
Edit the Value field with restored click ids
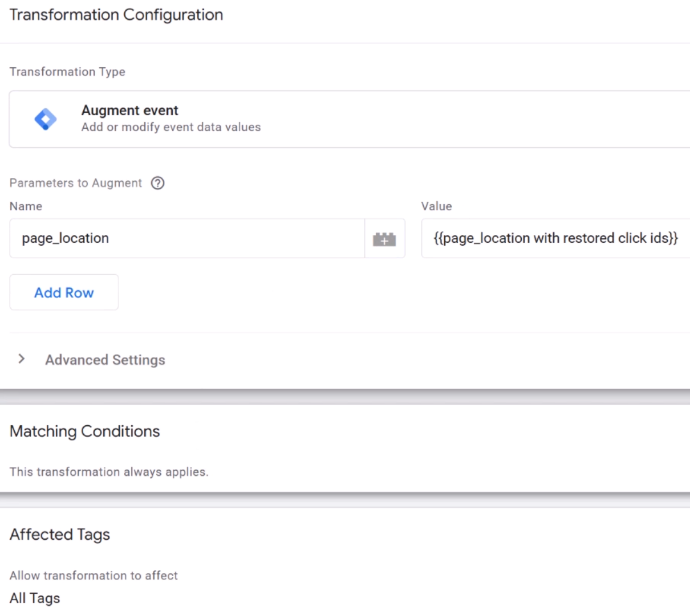tap(555, 238)
